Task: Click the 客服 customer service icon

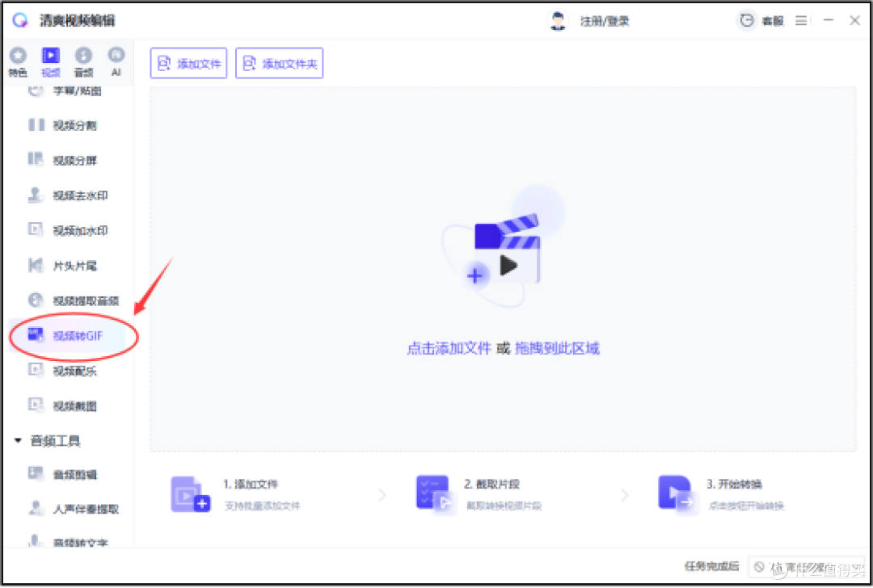Action: pyautogui.click(x=747, y=20)
